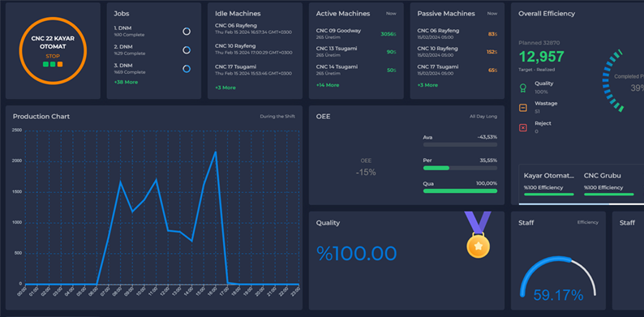This screenshot has height=317, width=644.
Task: Open CNC 13 Tsugami active machine
Action: coord(356,52)
